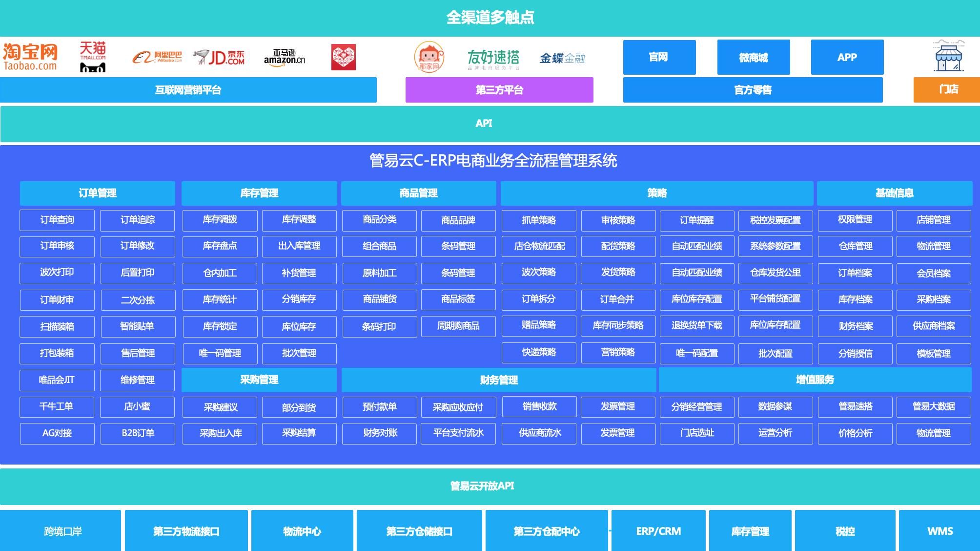Click the Alibaba.com logo
Screen dimensions: 980x551
pos(157,58)
